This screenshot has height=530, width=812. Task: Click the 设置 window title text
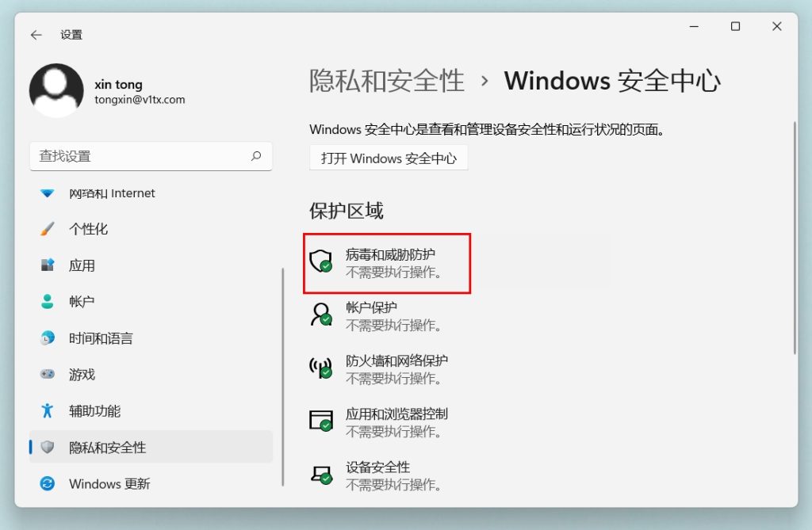click(x=71, y=35)
